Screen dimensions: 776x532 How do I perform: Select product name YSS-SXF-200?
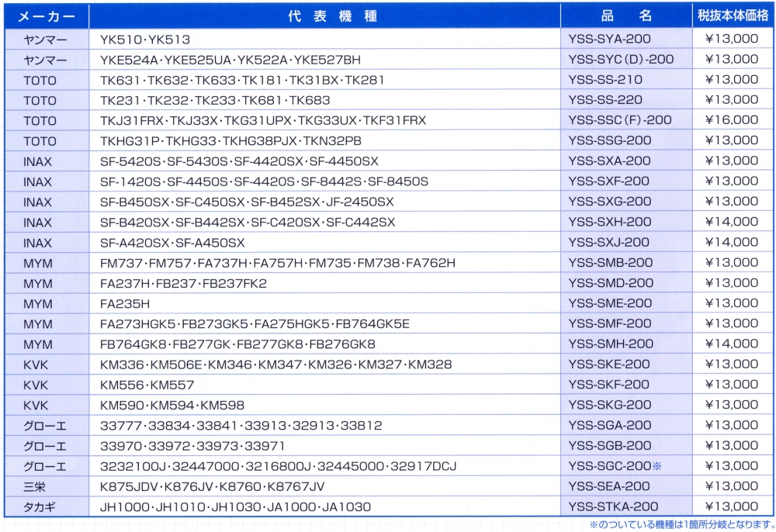[x=608, y=181]
